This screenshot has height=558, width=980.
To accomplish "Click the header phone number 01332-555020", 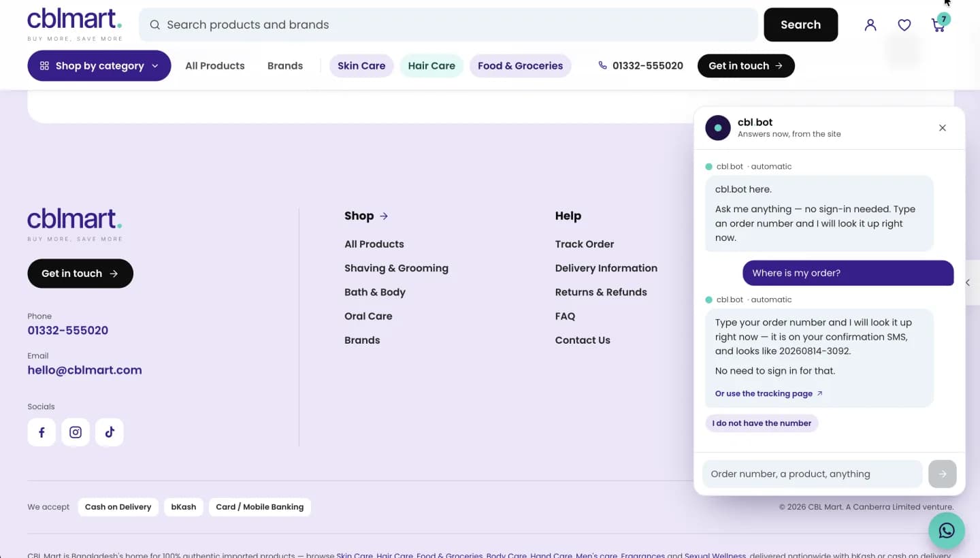I will pos(640,66).
